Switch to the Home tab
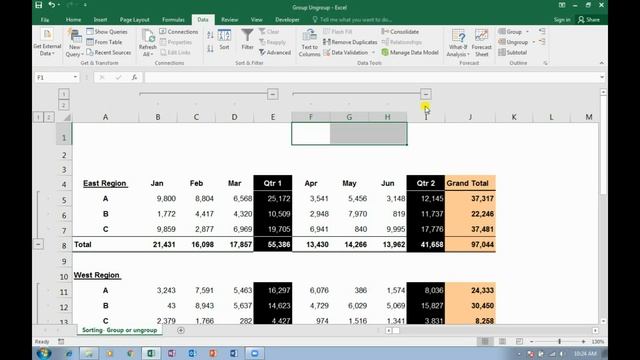Image resolution: width=640 pixels, height=360 pixels. (x=73, y=20)
